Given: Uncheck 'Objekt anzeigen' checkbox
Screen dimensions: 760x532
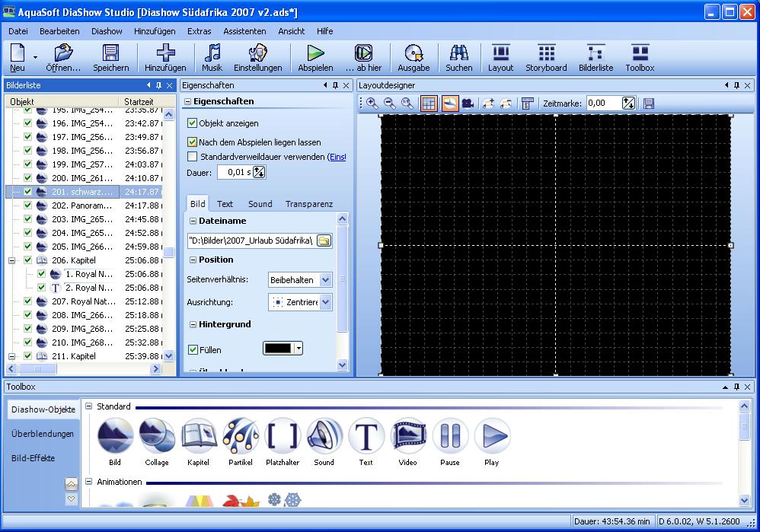Looking at the screenshot, I should click(x=193, y=123).
